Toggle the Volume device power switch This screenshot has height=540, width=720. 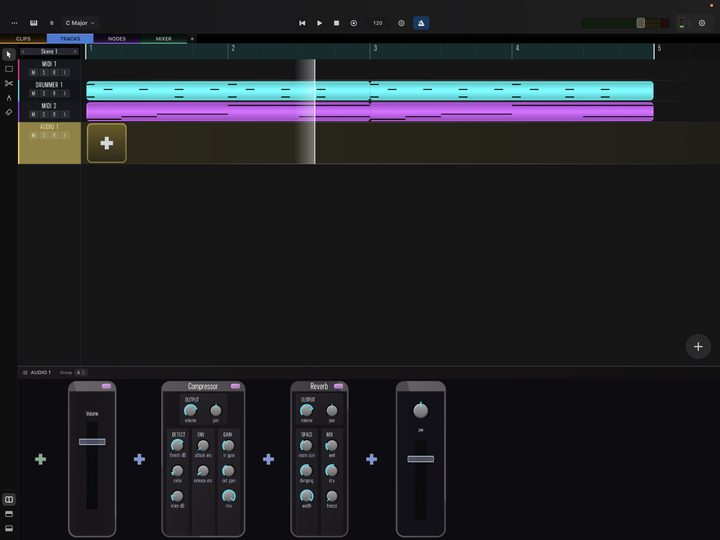[106, 387]
